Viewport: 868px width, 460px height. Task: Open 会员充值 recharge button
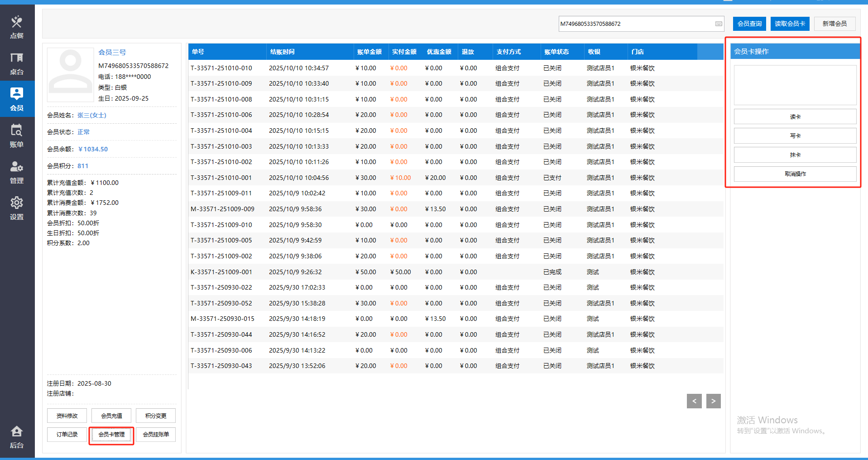pyautogui.click(x=111, y=416)
